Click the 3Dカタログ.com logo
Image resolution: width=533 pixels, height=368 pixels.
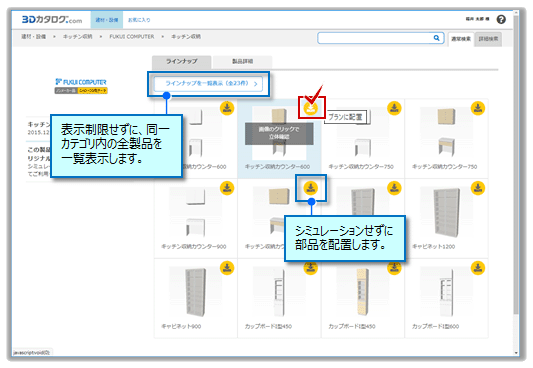(x=52, y=20)
